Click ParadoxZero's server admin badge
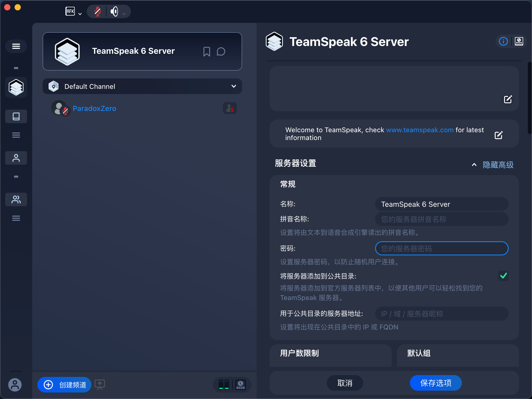This screenshot has width=532, height=399. click(x=230, y=108)
